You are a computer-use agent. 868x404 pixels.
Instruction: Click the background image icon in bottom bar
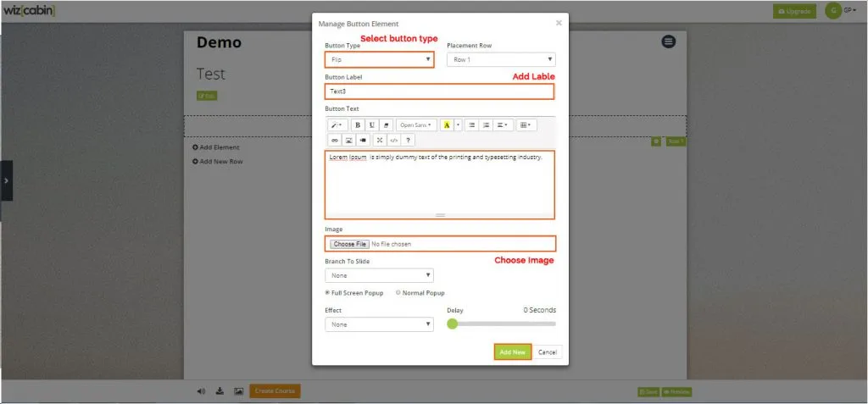[238, 391]
